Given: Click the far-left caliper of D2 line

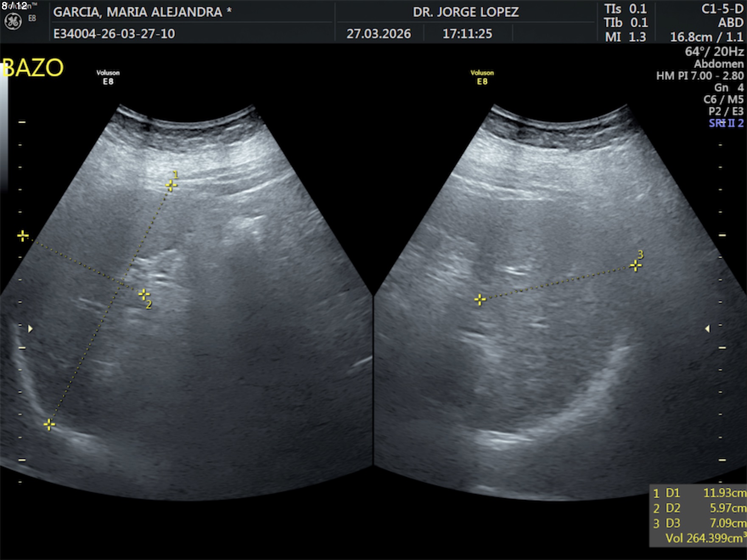Looking at the screenshot, I should (x=23, y=236).
